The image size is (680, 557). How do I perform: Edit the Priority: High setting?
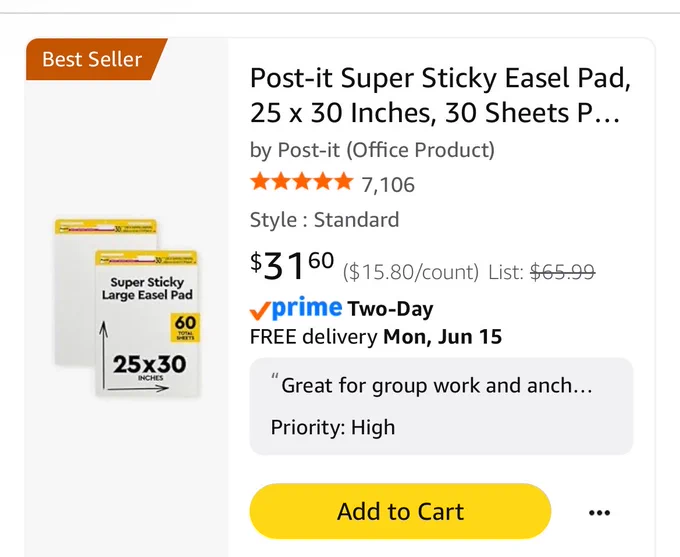(333, 427)
